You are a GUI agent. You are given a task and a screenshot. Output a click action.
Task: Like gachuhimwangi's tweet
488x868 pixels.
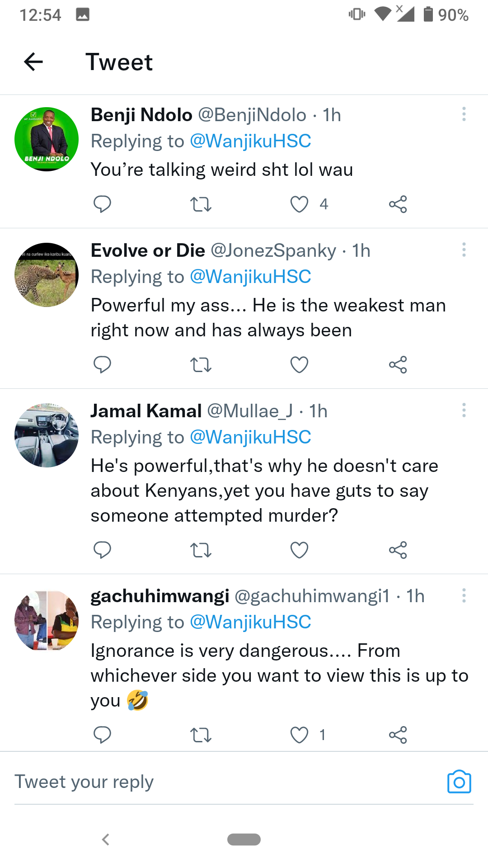pyautogui.click(x=299, y=735)
